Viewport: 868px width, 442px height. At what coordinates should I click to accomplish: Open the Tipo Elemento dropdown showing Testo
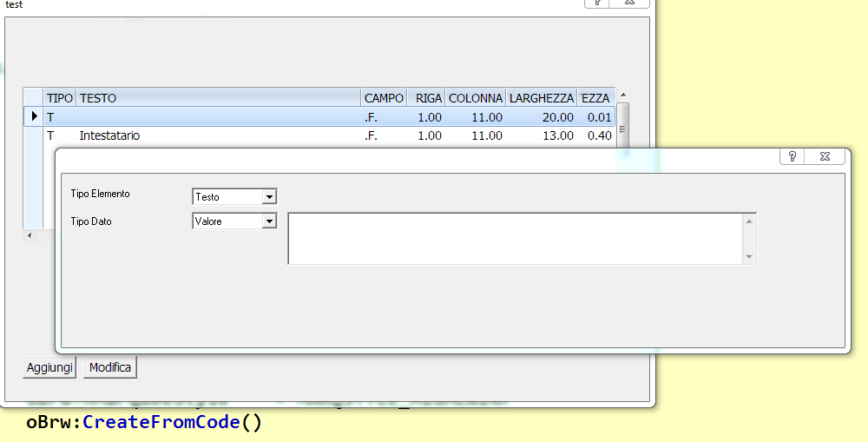click(x=234, y=196)
